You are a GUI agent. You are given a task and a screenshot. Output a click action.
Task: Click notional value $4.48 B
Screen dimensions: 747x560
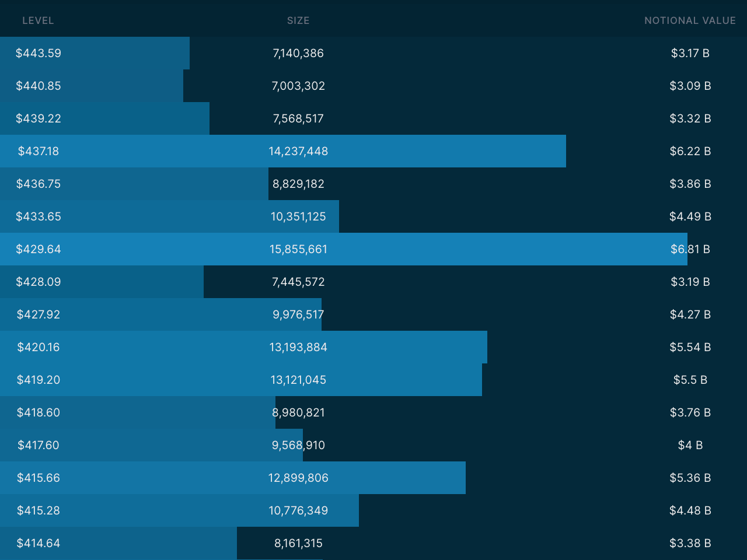point(690,510)
